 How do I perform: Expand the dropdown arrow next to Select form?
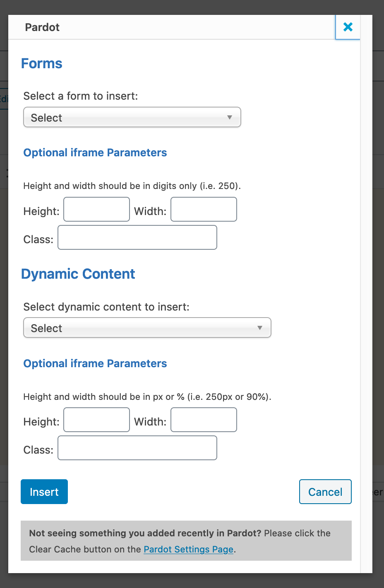(x=230, y=117)
